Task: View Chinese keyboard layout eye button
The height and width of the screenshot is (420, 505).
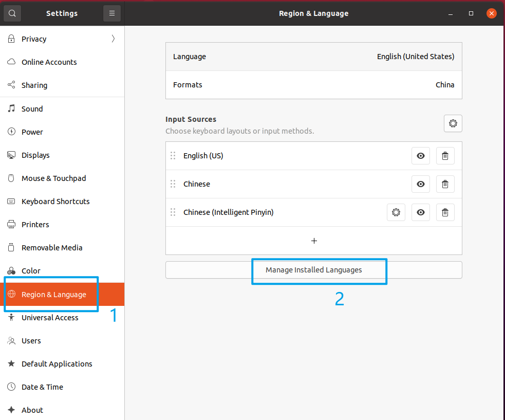Action: [x=421, y=184]
